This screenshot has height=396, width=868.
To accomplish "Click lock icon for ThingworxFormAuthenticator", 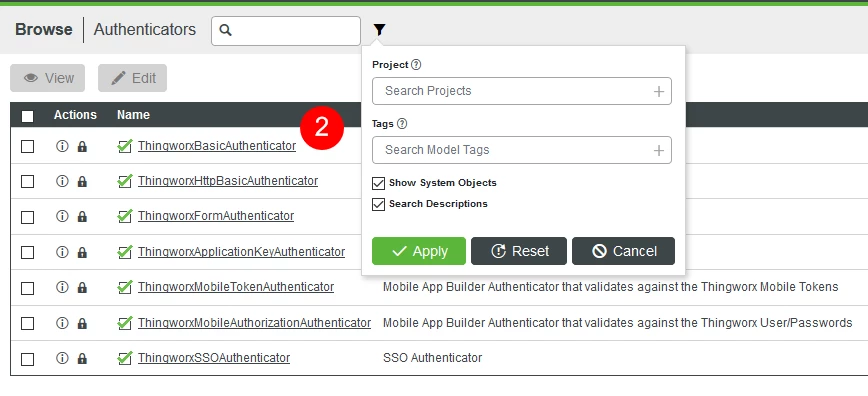I will 82,217.
